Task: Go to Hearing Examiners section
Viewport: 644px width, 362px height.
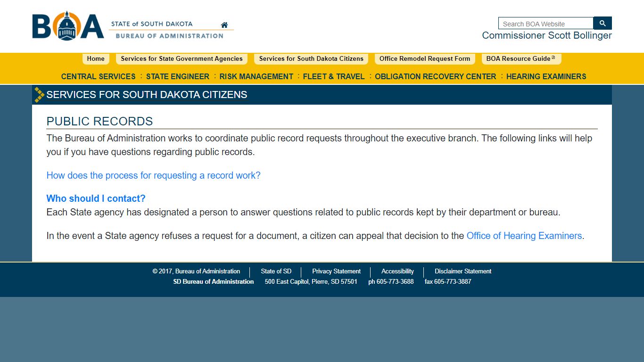Action: (546, 76)
